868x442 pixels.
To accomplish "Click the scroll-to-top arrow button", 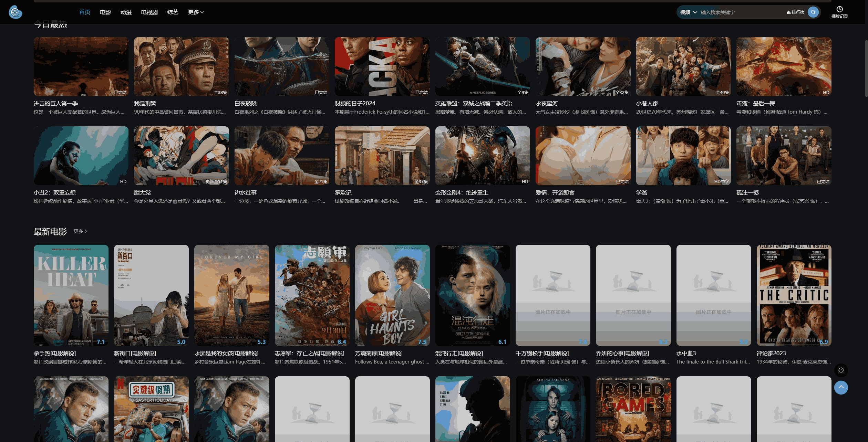I will (841, 388).
